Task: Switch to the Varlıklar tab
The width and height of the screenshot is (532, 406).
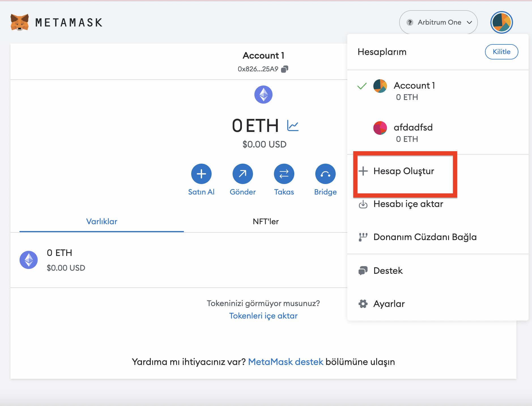Action: pyautogui.click(x=102, y=221)
